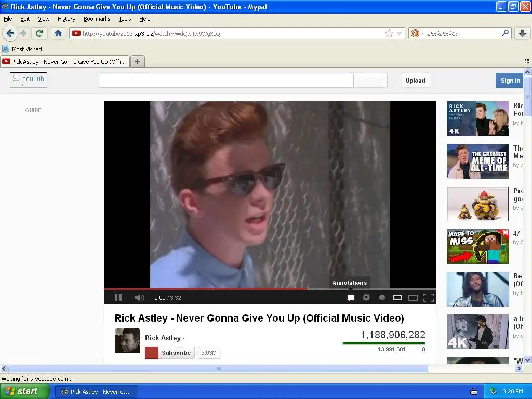The height and width of the screenshot is (399, 532).
Task: Click the green like ratio bar
Action: pos(384,343)
